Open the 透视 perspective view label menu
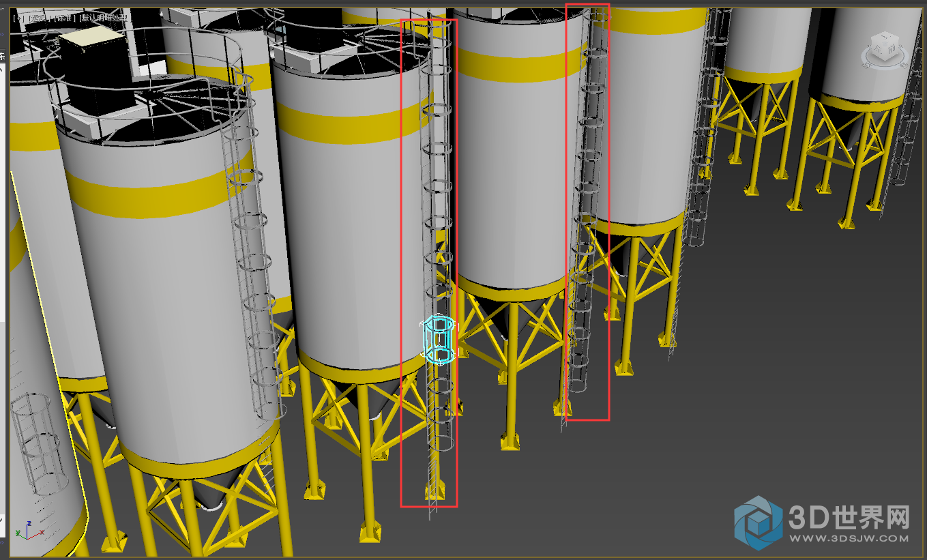 40,18
